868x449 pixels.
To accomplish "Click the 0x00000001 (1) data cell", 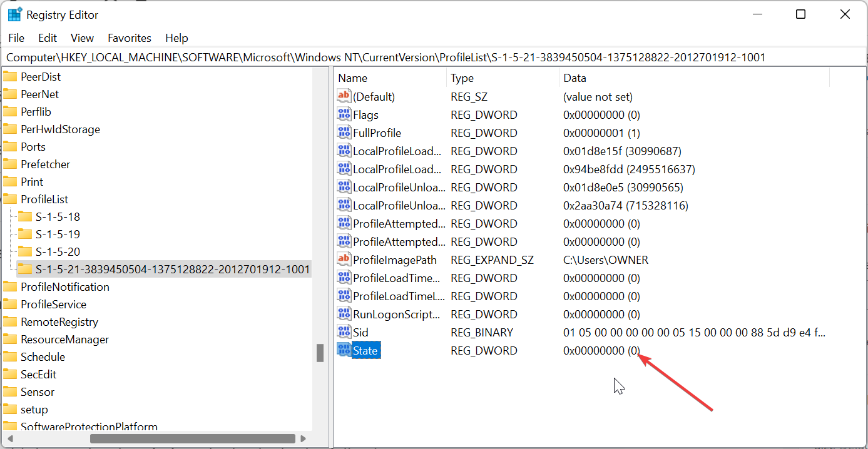I will [x=601, y=133].
